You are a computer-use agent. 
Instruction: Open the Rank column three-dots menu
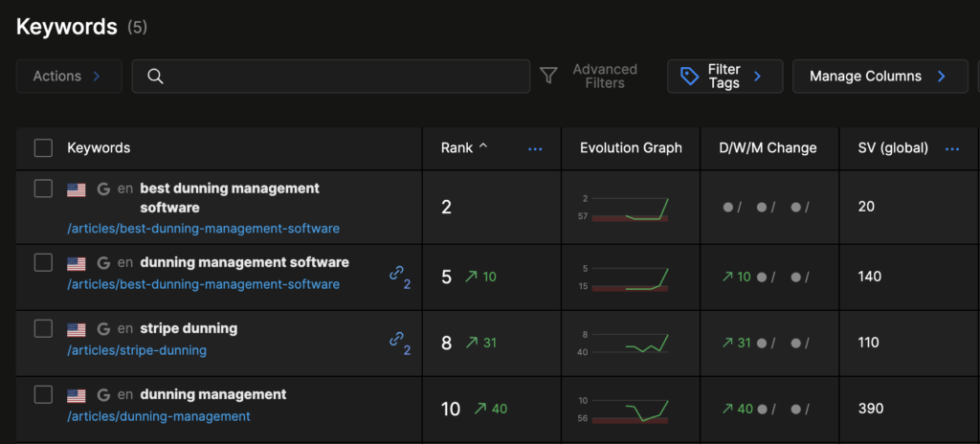(535, 148)
